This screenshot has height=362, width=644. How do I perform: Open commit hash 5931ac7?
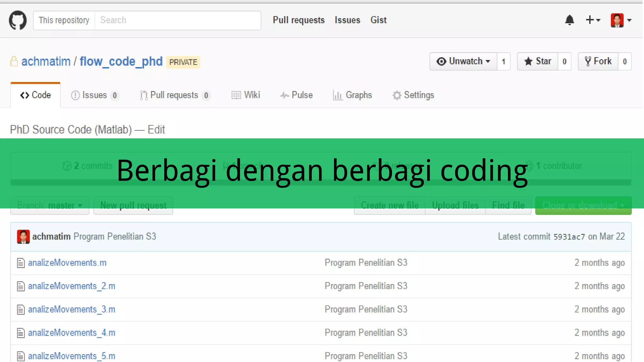coord(569,237)
